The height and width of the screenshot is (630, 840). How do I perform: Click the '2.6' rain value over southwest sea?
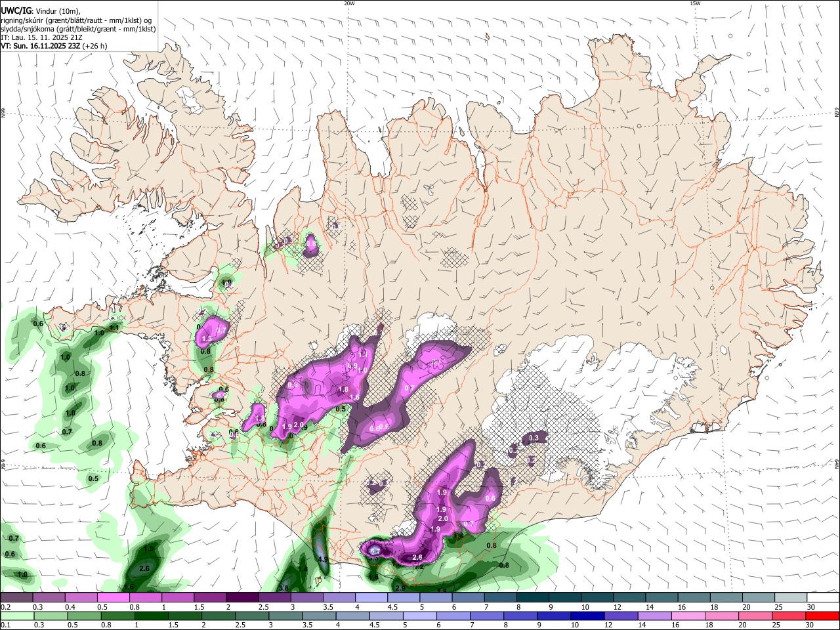point(145,568)
